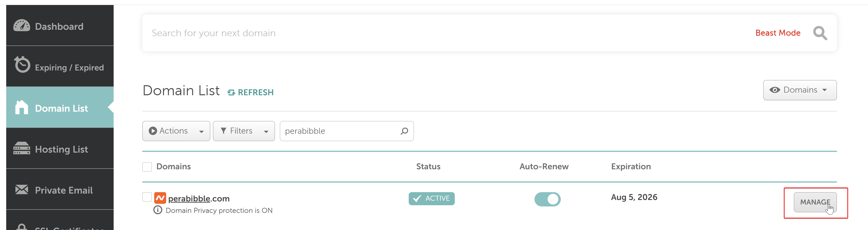The width and height of the screenshot is (868, 230).
Task: Open the Actions dropdown
Action: 176,131
